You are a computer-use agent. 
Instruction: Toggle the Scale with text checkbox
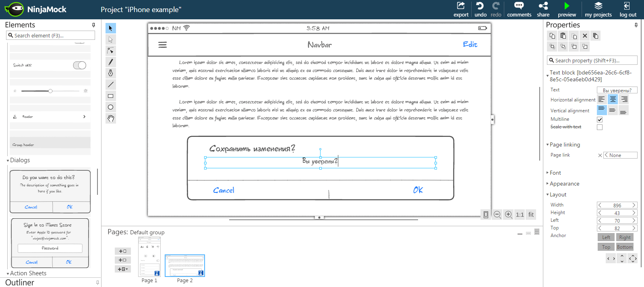pos(600,127)
